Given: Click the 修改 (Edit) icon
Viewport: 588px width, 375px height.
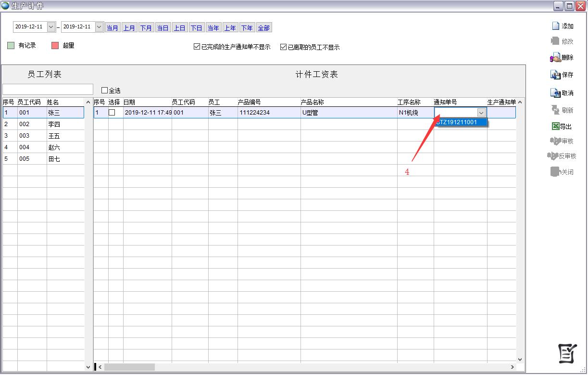Looking at the screenshot, I should click(x=555, y=41).
